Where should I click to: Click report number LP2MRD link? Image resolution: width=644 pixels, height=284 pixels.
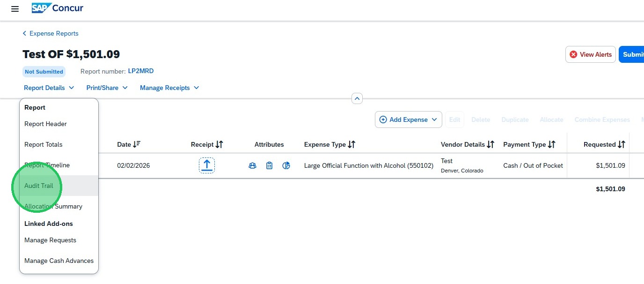(141, 71)
